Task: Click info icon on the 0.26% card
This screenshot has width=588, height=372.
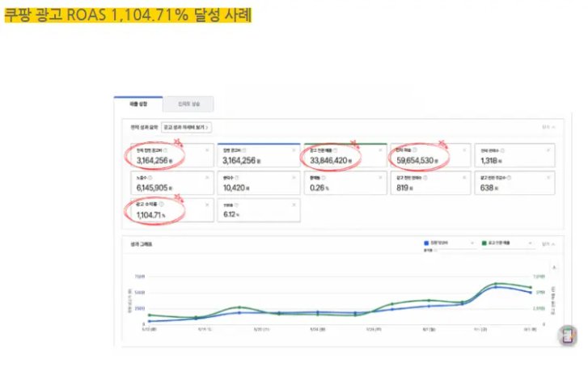Action: 324,177
